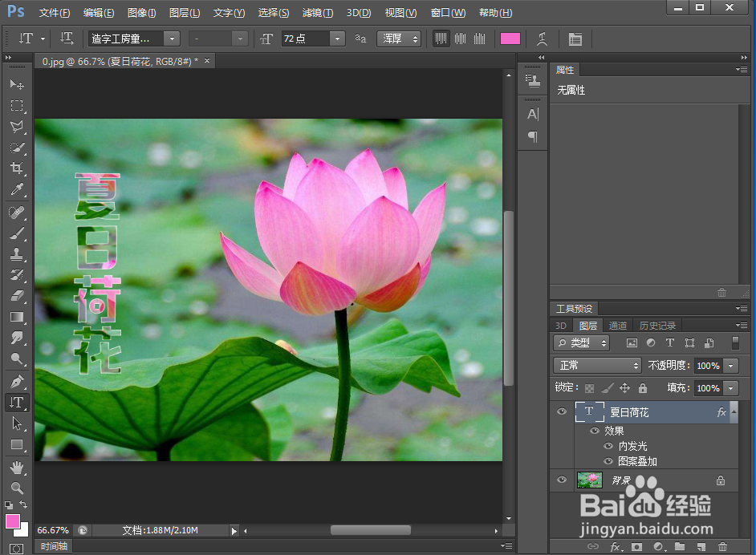
Task: Create a new layer
Action: (x=701, y=547)
